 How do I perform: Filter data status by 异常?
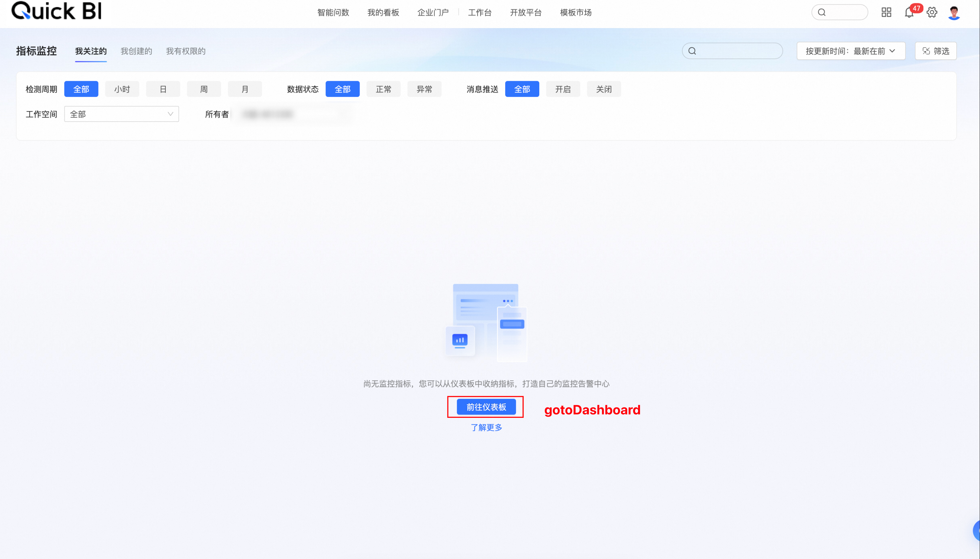(x=424, y=89)
